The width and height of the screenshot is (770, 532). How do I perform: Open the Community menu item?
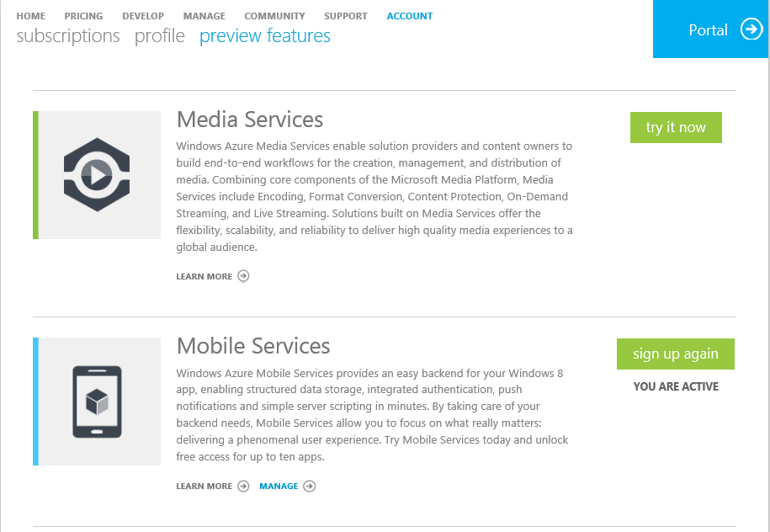pyautogui.click(x=274, y=16)
